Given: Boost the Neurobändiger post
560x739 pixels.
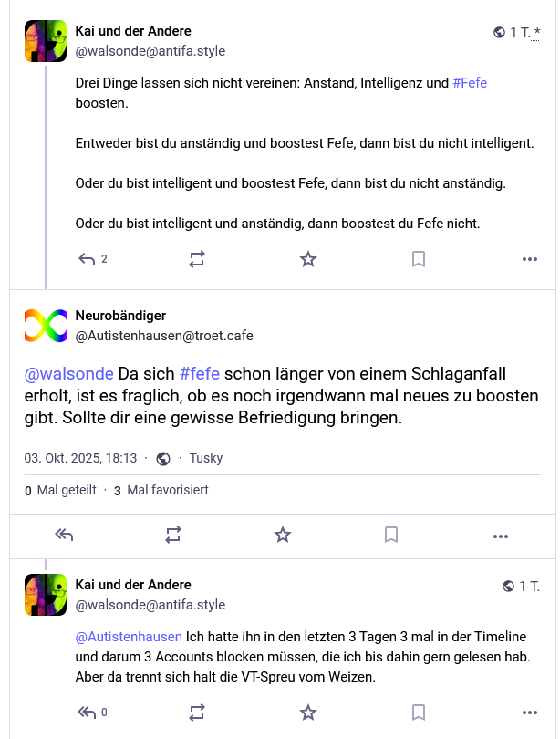Looking at the screenshot, I should coord(173,536).
